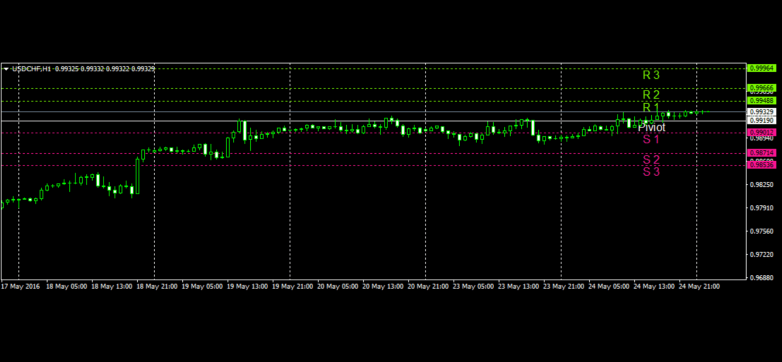Click the white 0.99190 pivot price tag
The width and height of the screenshot is (782, 362).
763,121
